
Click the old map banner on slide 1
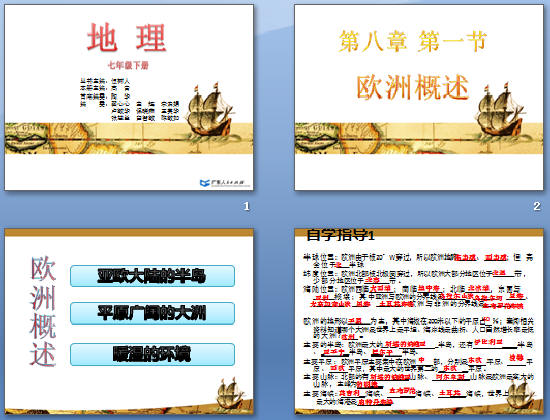[x=129, y=138]
